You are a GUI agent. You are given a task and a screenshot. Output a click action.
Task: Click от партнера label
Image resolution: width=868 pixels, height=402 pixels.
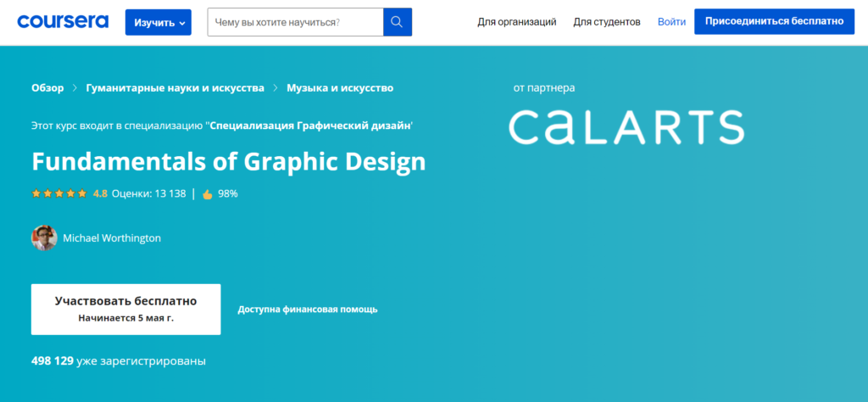[x=544, y=88]
